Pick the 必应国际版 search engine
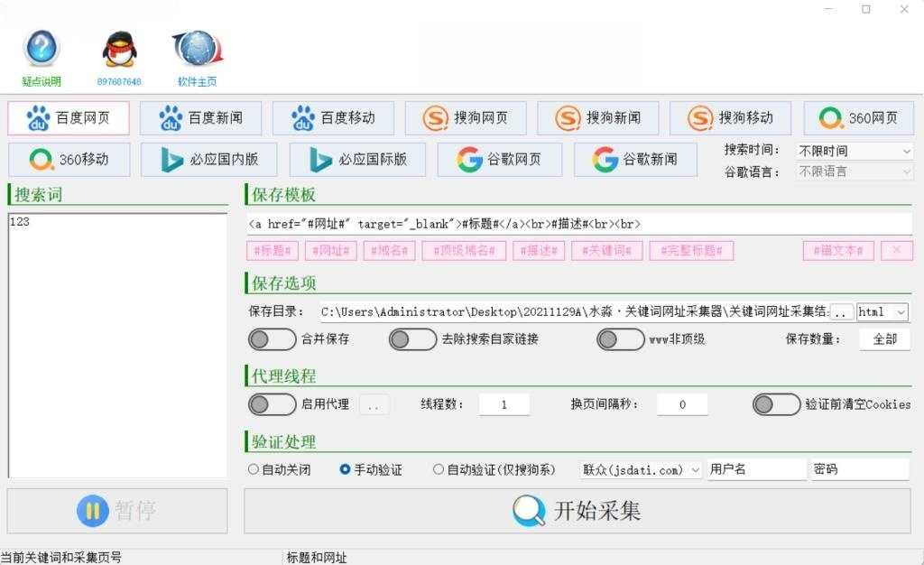Screen dimensions: 924x565 [357, 160]
